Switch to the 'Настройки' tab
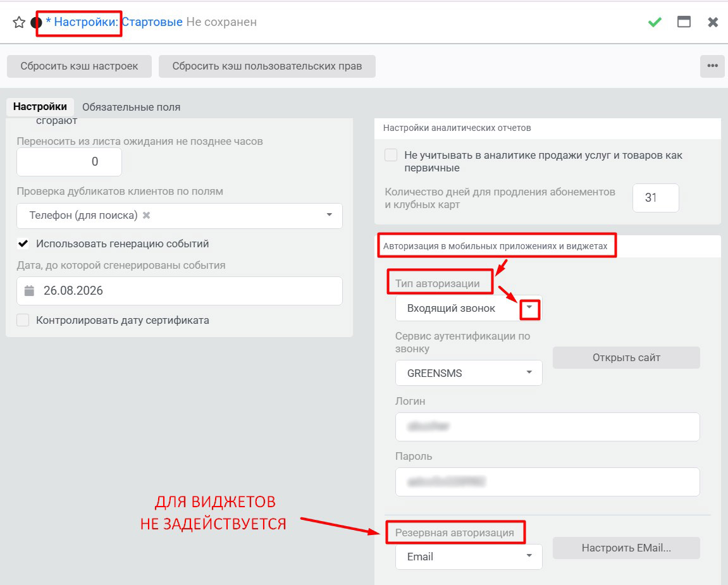The image size is (728, 585). pos(40,107)
